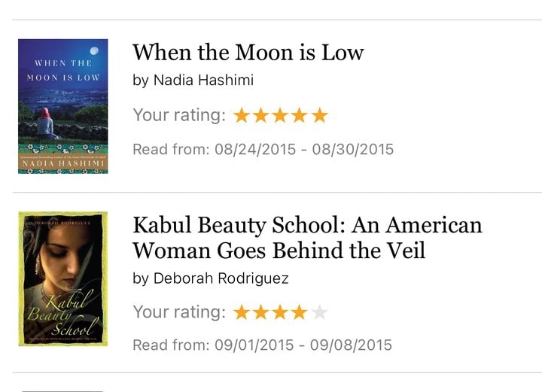Open author Nadia Hashimi's page
542x392 pixels.
[x=203, y=80]
